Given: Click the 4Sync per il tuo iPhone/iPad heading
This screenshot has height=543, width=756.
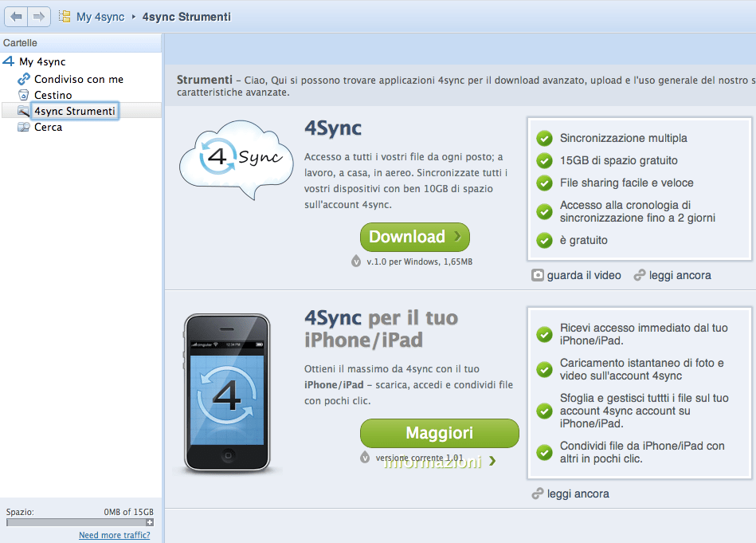Looking at the screenshot, I should pos(381,329).
